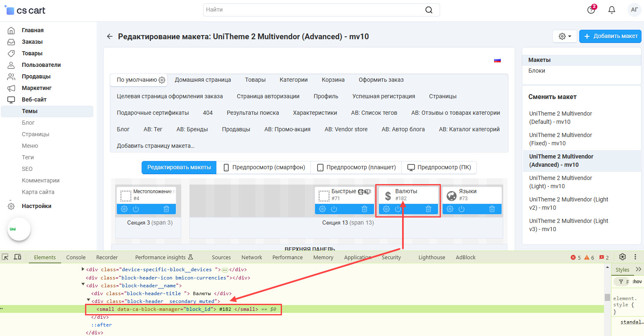Open gear dropdown near Добавить макет
Image resolution: width=644 pixels, height=336 pixels.
coord(564,36)
